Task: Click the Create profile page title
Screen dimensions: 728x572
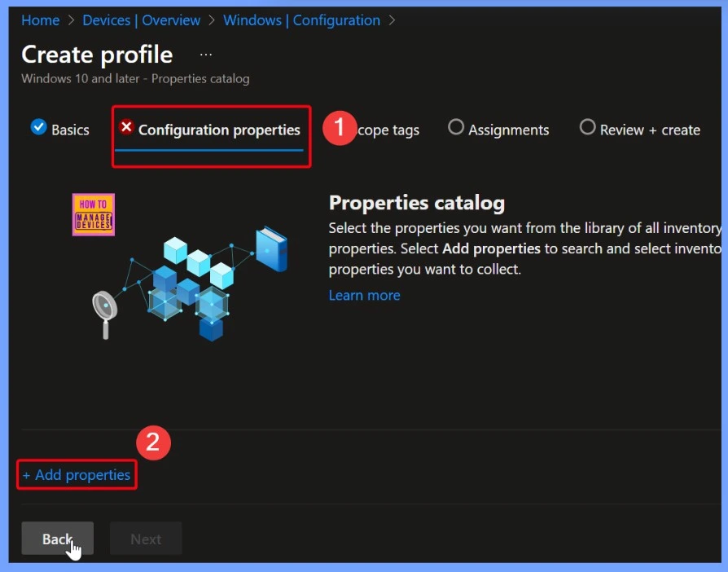Action: [97, 55]
